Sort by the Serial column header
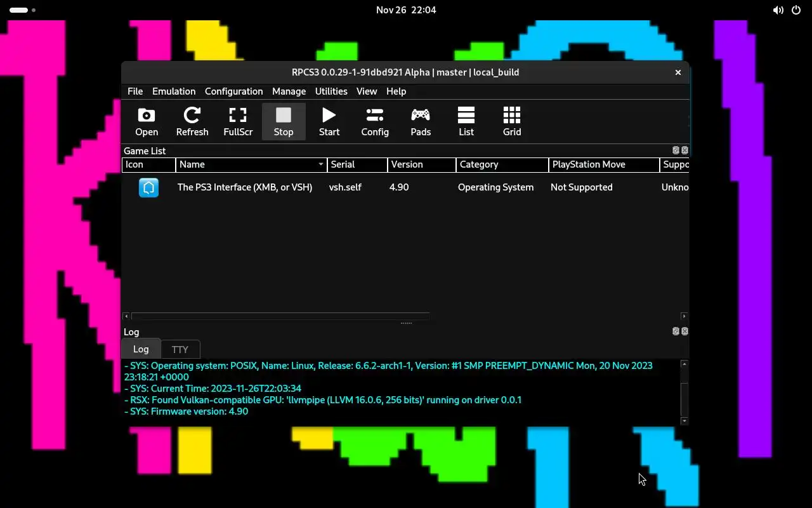 357,164
